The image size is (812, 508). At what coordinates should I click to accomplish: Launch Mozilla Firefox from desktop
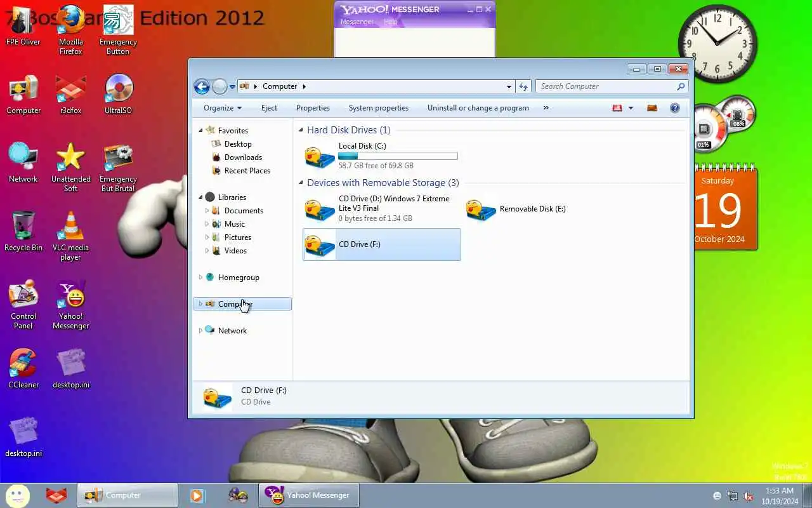[70, 29]
